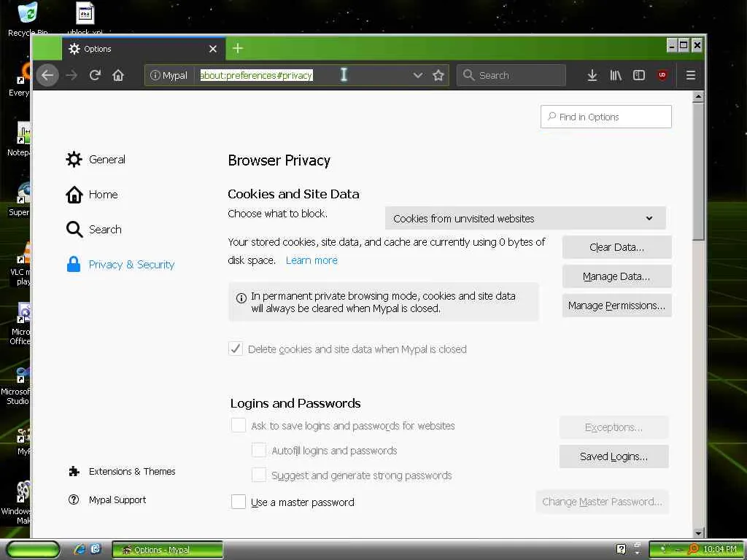Toggle the sidebar view icon
Screen dimensions: 747x560
pos(639,75)
